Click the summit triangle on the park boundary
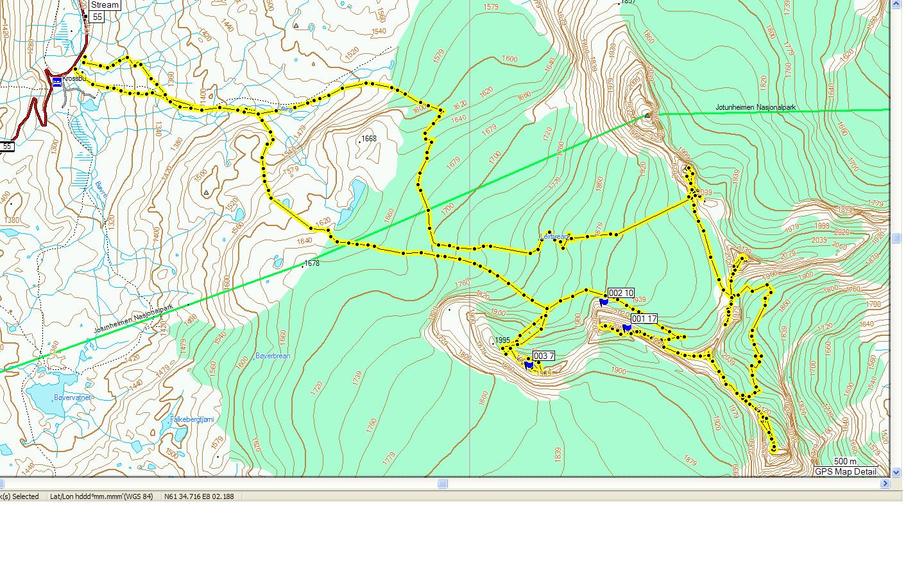This screenshot has width=924, height=578. pos(647,116)
